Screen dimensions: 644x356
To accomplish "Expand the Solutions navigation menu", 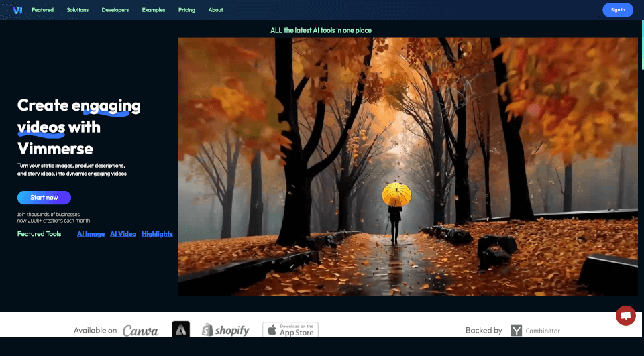I will pyautogui.click(x=78, y=10).
